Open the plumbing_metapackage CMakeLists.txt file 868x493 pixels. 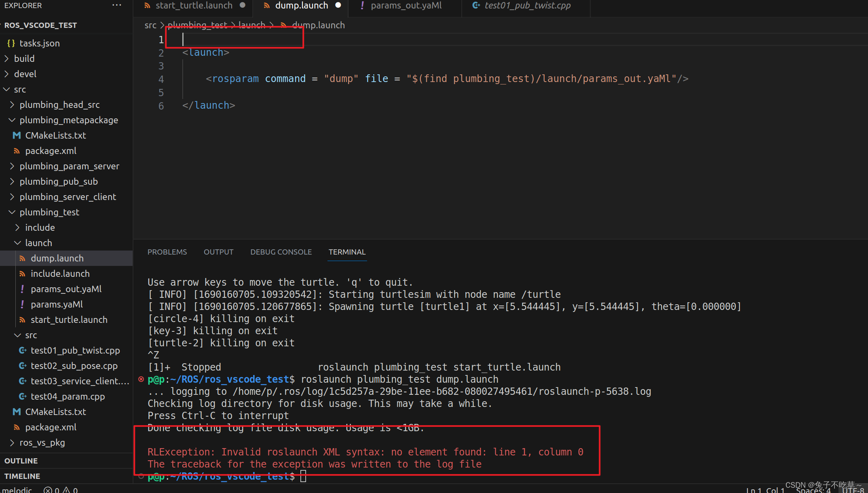click(55, 135)
